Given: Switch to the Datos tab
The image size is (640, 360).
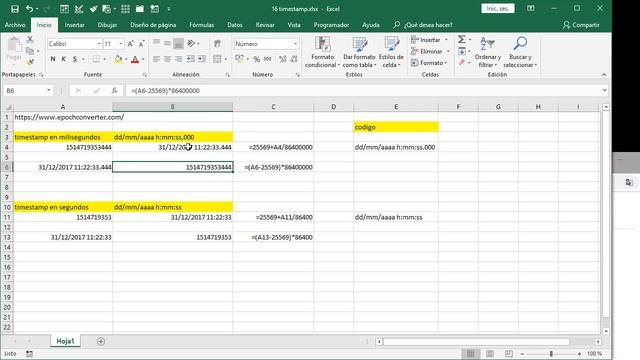Looking at the screenshot, I should click(235, 25).
